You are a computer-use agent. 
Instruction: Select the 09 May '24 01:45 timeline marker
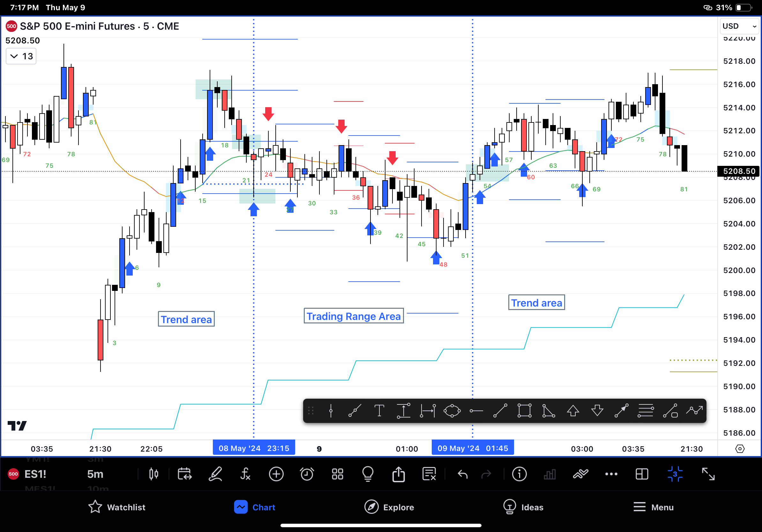[473, 447]
